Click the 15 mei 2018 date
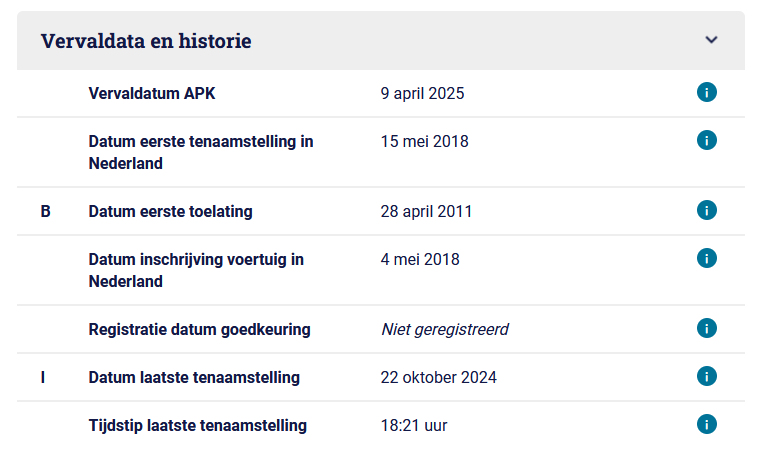This screenshot has width=757, height=458. [424, 141]
